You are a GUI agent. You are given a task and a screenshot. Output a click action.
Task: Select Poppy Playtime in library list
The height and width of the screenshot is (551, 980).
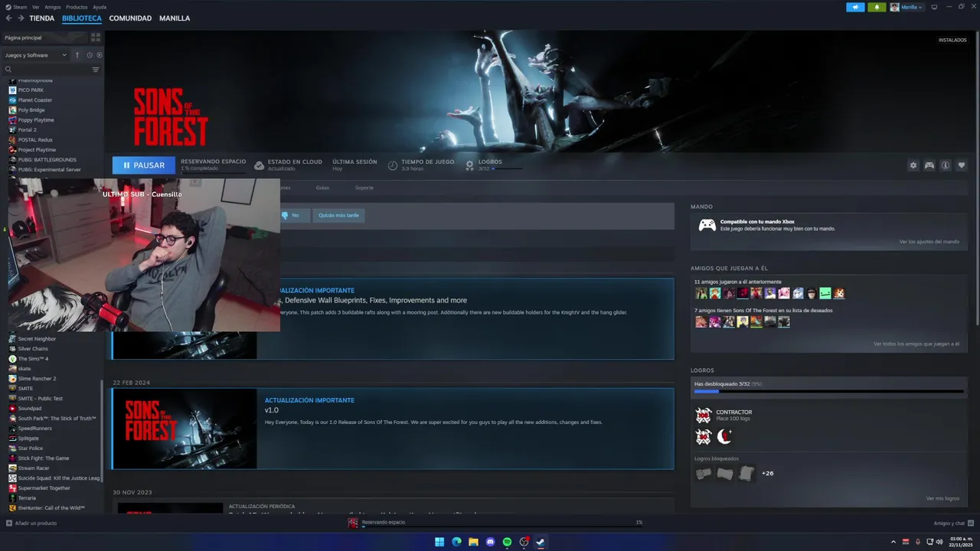(36, 120)
